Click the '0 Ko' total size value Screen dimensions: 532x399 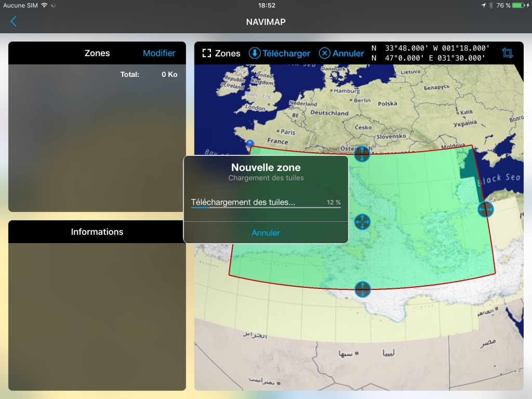tap(169, 74)
